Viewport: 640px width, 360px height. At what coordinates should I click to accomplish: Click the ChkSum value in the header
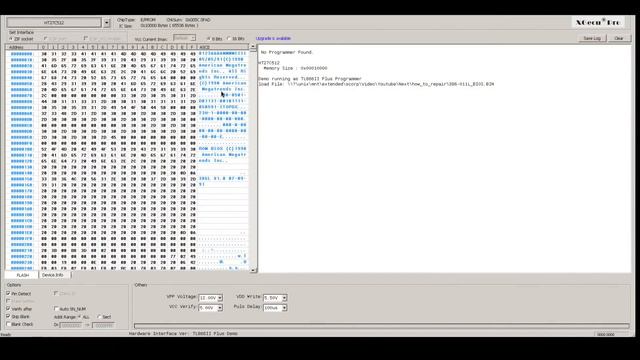pyautogui.click(x=198, y=20)
